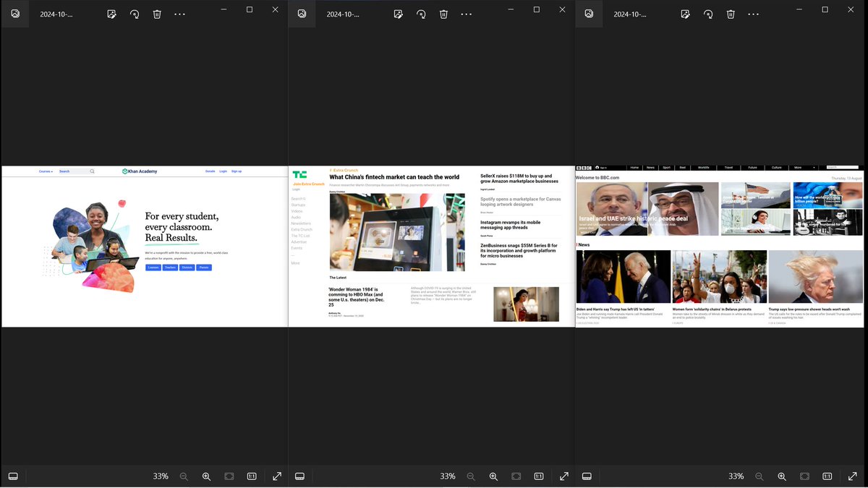Screen dimensions: 868x488
Task: Open See more menu in TechCrunch window
Action: [x=467, y=14]
